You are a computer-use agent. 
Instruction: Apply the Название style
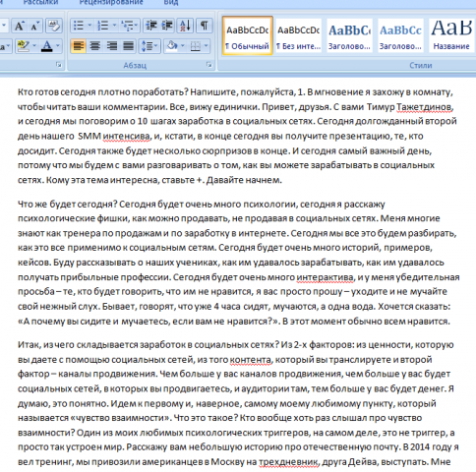point(451,35)
